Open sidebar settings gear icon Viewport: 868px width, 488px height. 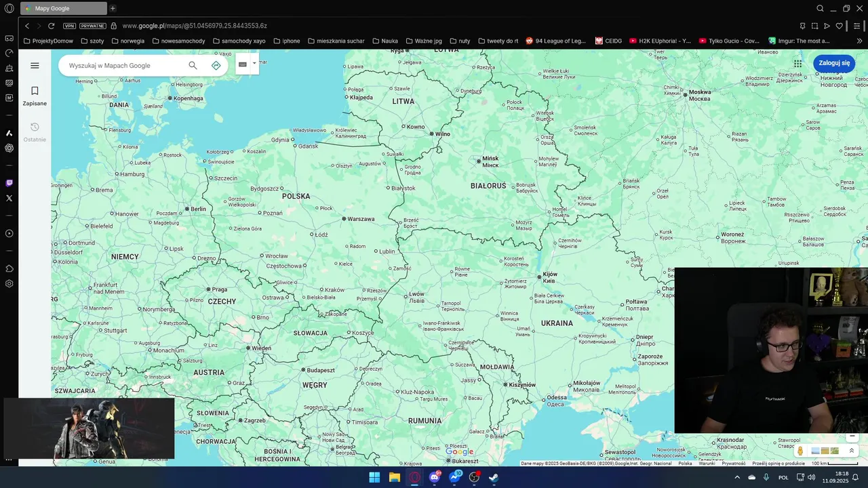(x=9, y=283)
